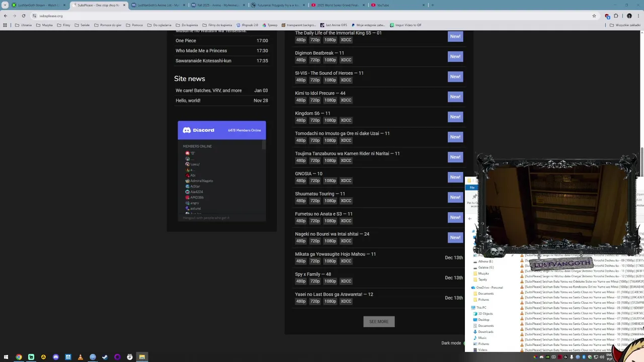Switch to the LustVanGoth Stream tab
The height and width of the screenshot is (362, 644).
[x=38, y=5]
